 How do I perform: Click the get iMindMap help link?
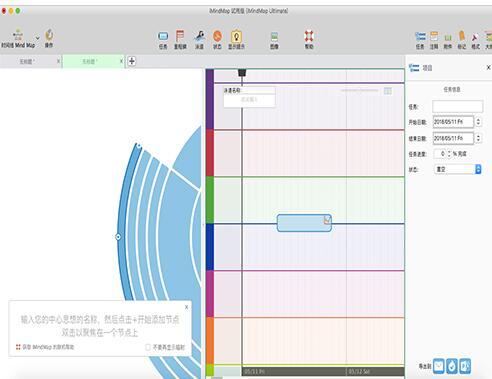pos(48,347)
